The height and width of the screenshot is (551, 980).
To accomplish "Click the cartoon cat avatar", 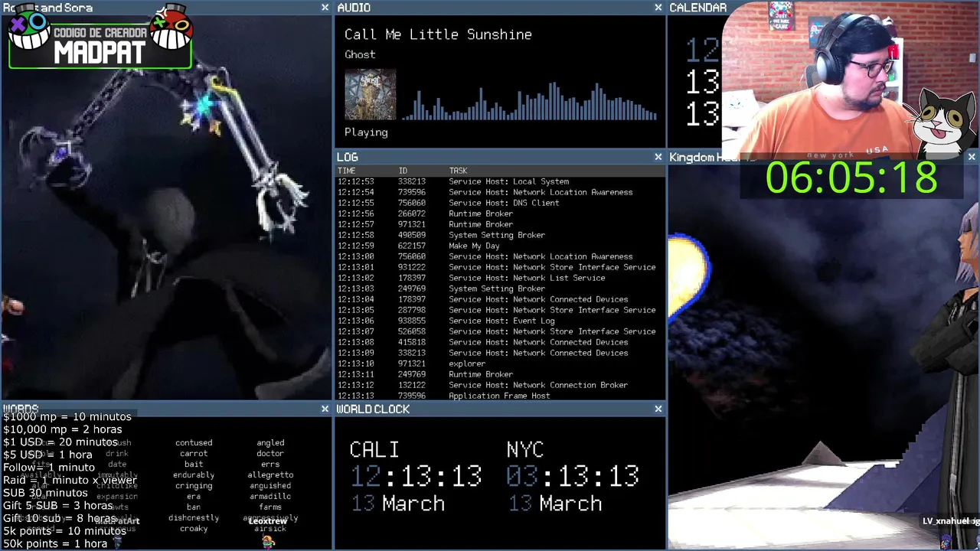I will [x=943, y=122].
